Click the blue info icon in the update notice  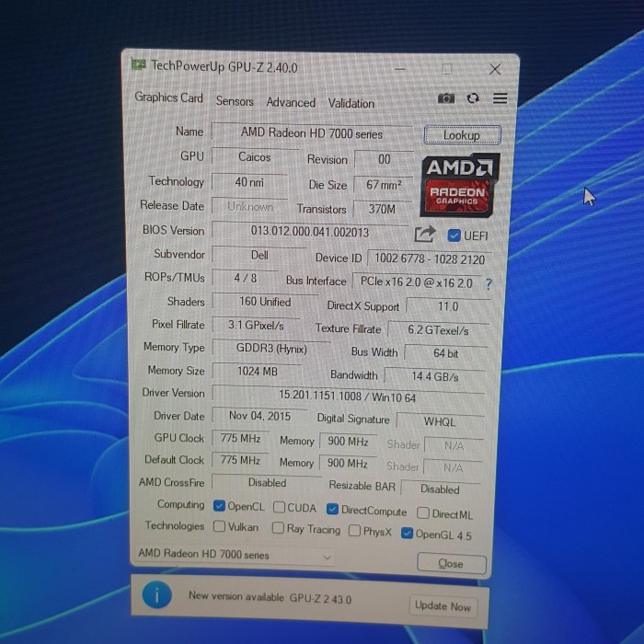156,596
